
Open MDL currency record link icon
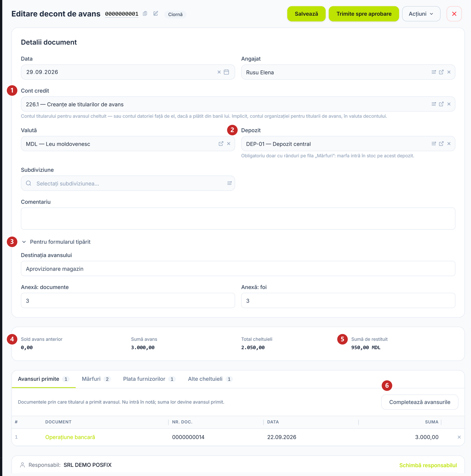(x=221, y=144)
